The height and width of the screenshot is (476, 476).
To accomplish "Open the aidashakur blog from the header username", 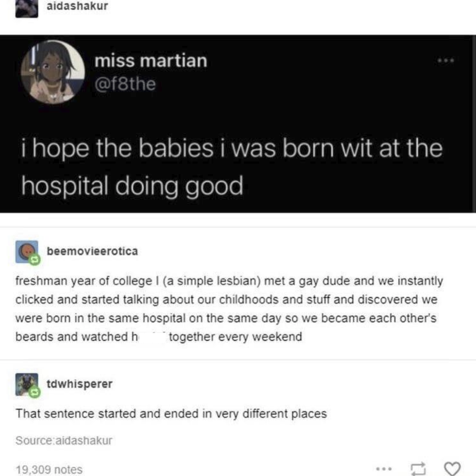I will [77, 6].
